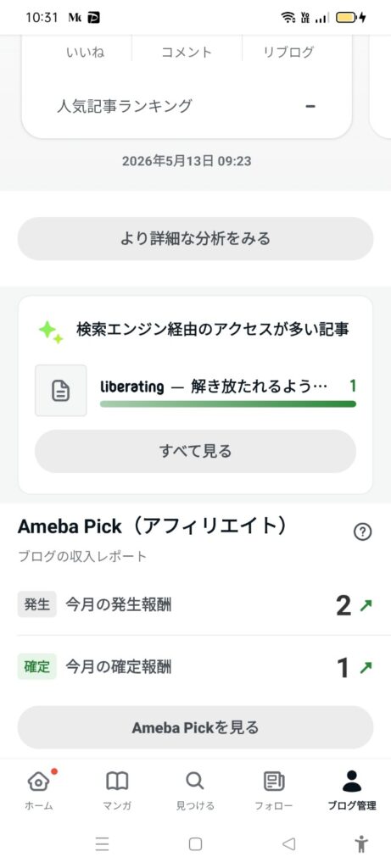Select the いいね tab
The width and height of the screenshot is (391, 868).
[86, 52]
